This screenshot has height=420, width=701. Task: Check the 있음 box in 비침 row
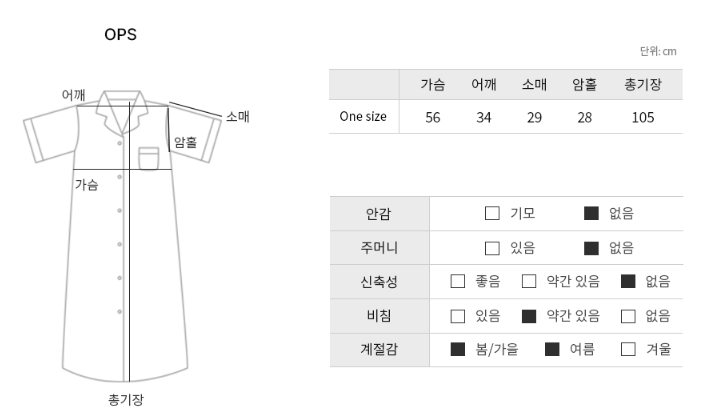(458, 316)
